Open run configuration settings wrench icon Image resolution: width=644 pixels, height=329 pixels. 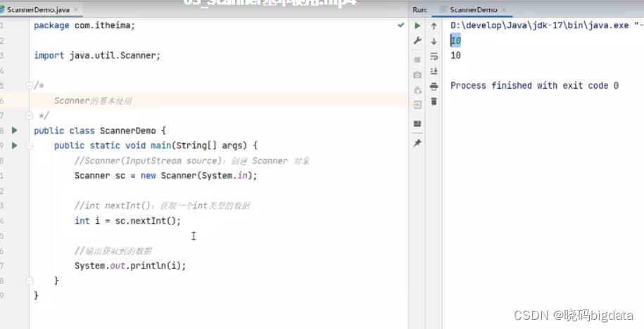pyautogui.click(x=417, y=41)
